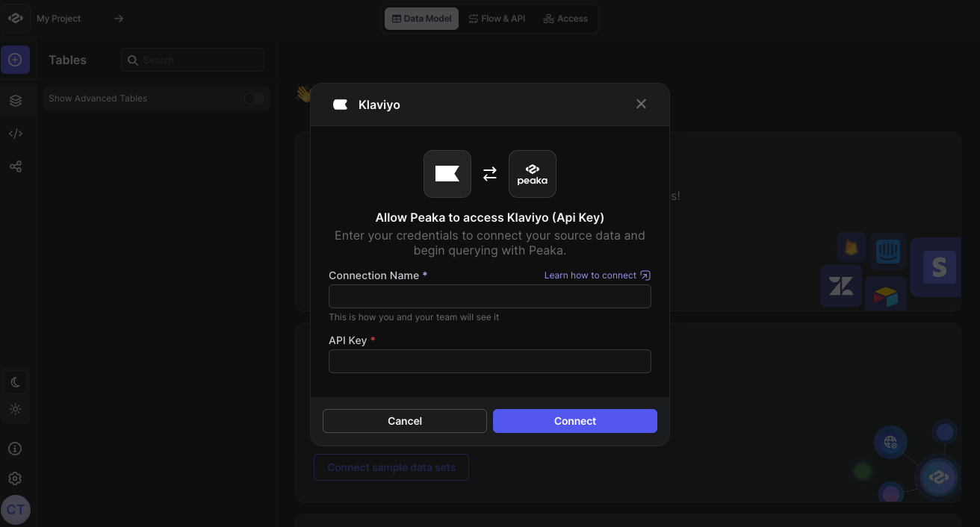Switch to dark mode with moon icon
This screenshot has height=527, width=980.
click(16, 382)
